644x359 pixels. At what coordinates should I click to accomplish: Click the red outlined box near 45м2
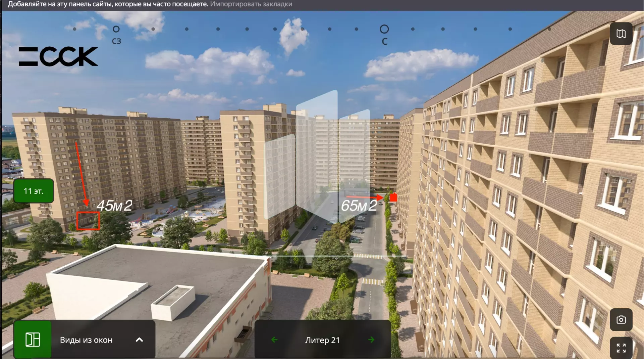pyautogui.click(x=88, y=221)
